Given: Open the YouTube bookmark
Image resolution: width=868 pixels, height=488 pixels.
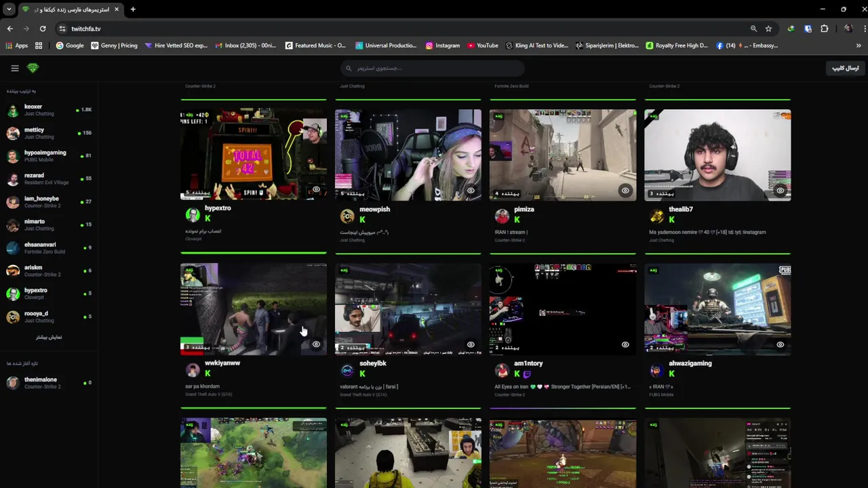Looking at the screenshot, I should tap(483, 45).
